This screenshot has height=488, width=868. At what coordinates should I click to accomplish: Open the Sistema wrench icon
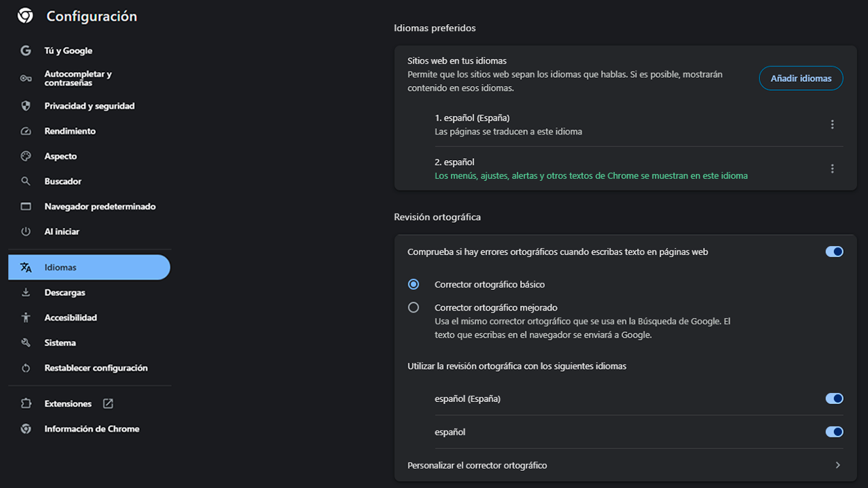[26, 342]
